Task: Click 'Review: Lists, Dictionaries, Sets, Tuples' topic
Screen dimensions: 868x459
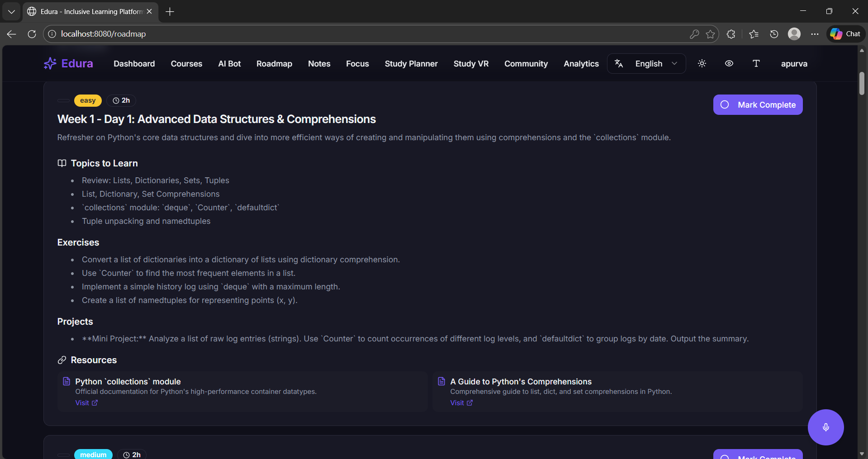Action: coord(156,180)
